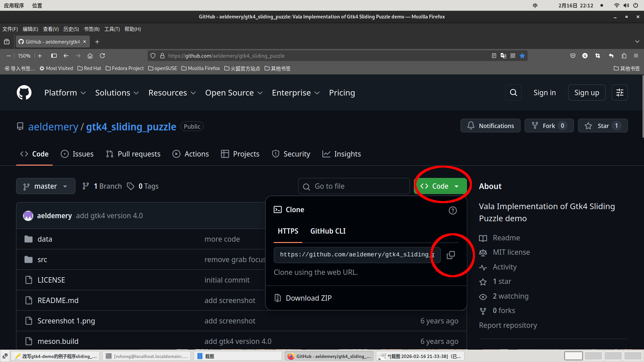This screenshot has height=362, width=644.
Task: Click the Go to file search field
Action: (354, 186)
